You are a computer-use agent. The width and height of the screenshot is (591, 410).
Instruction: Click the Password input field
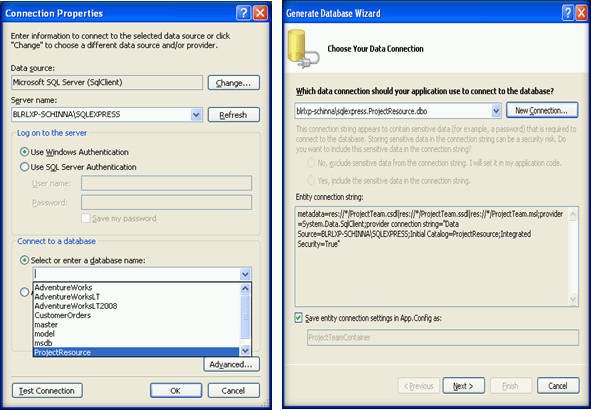tap(167, 202)
